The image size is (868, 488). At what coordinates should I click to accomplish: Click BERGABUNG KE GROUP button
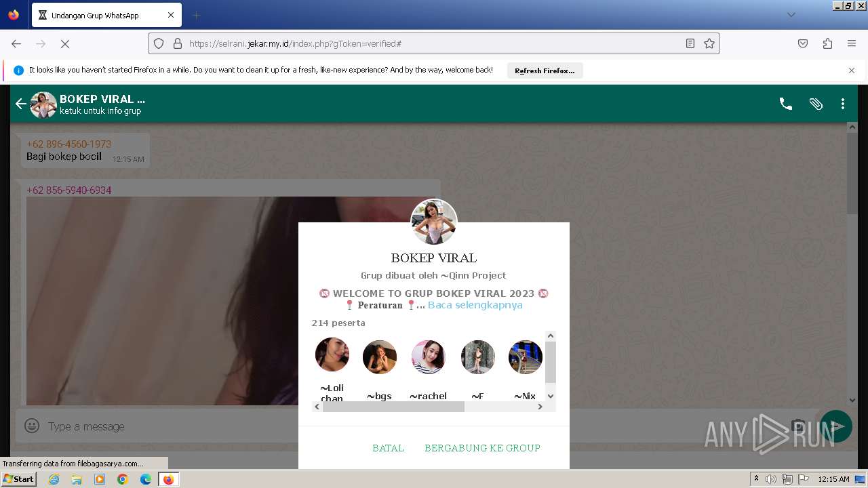point(482,448)
